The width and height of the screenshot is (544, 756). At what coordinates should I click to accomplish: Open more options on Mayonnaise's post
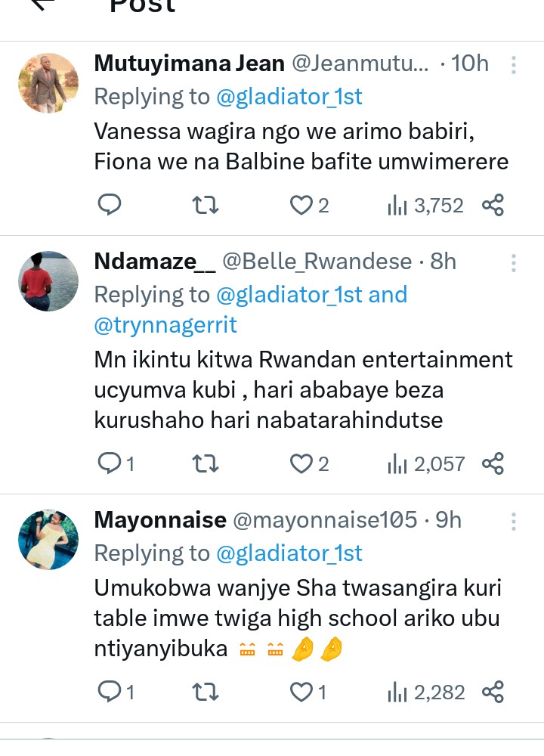click(x=514, y=522)
